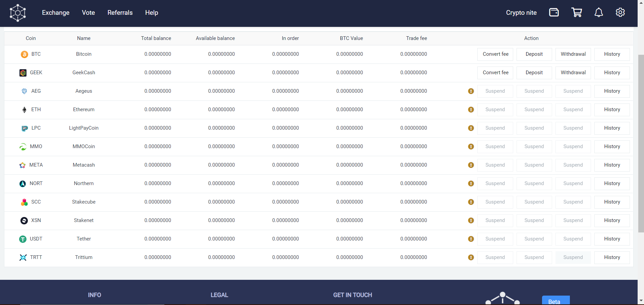Click the Stakecube coin icon
Image resolution: width=644 pixels, height=305 pixels.
[x=24, y=202]
